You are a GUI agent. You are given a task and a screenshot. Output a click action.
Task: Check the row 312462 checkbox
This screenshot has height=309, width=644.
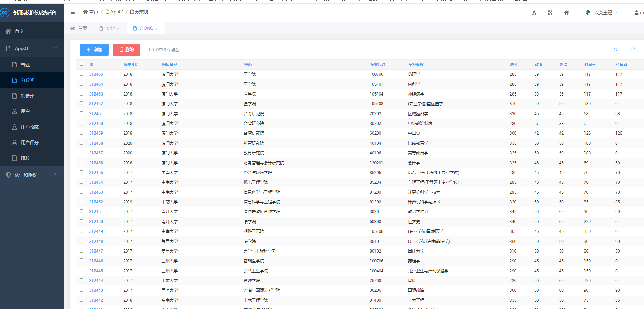[x=82, y=103]
